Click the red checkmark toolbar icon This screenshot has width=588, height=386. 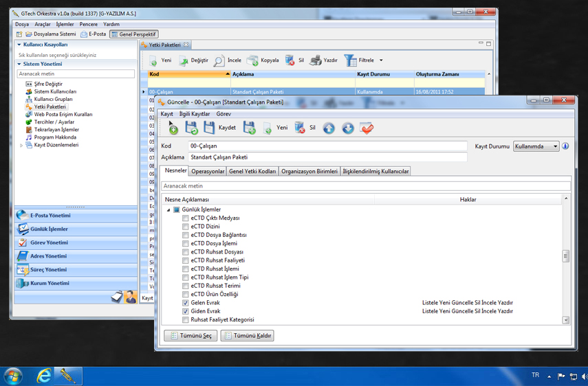[x=367, y=128]
